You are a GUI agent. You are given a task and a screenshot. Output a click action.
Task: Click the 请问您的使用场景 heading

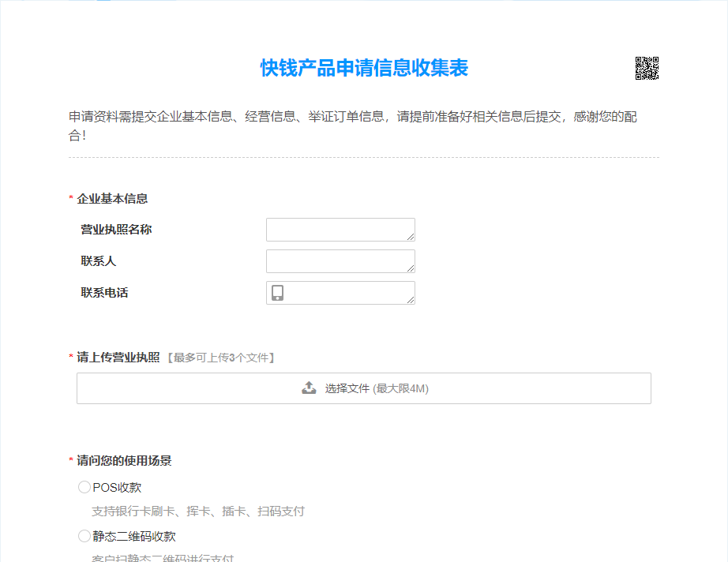[x=125, y=460]
